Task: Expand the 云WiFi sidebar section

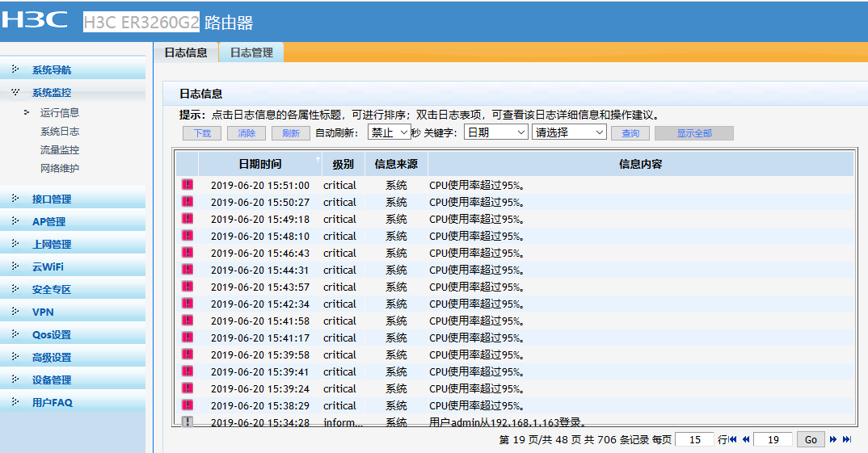Action: 48,266
